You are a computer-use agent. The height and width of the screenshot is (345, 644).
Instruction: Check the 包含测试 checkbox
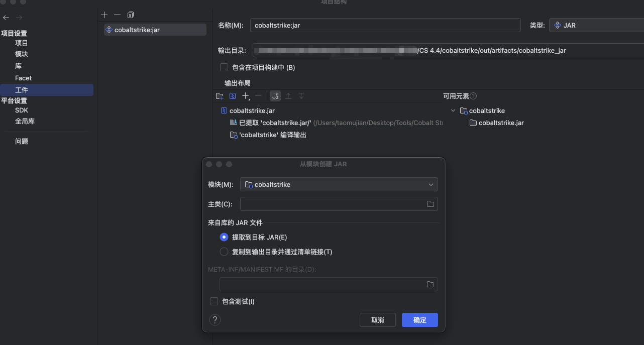pos(214,301)
